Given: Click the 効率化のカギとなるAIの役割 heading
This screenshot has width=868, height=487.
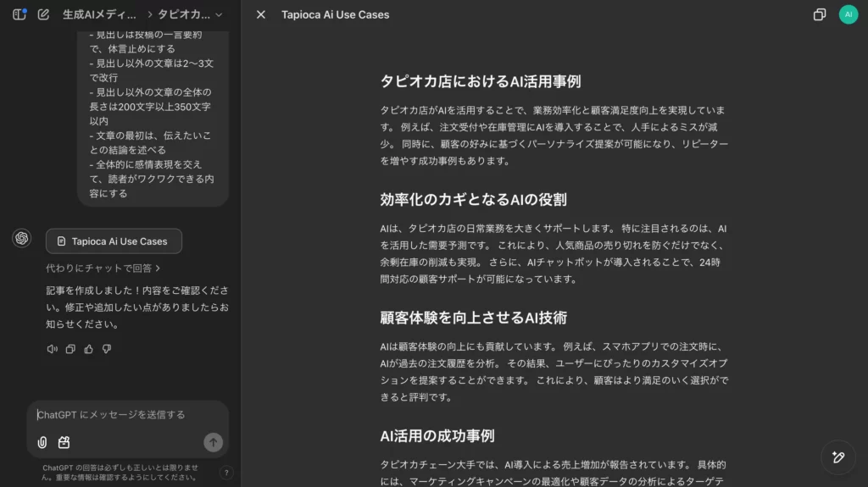Looking at the screenshot, I should pos(473,200).
